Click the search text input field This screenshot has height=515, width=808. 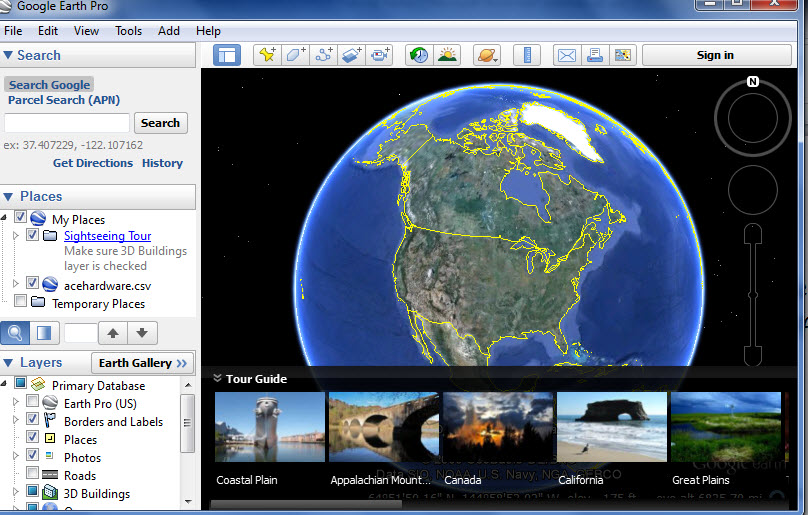[x=66, y=123]
